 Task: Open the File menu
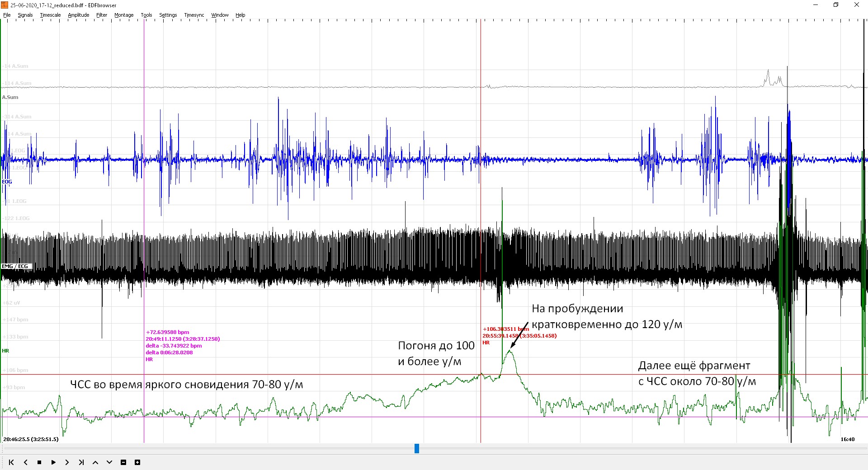pyautogui.click(x=7, y=15)
